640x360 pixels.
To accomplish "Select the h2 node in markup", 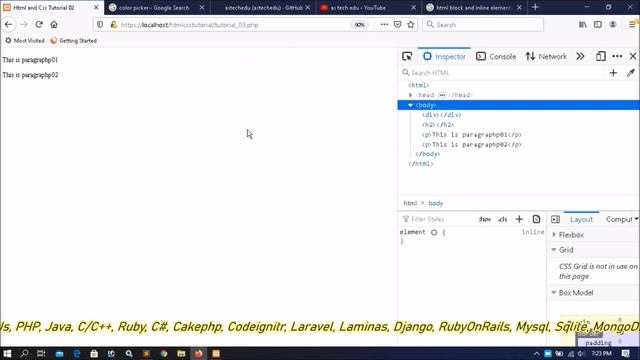I will 438,125.
